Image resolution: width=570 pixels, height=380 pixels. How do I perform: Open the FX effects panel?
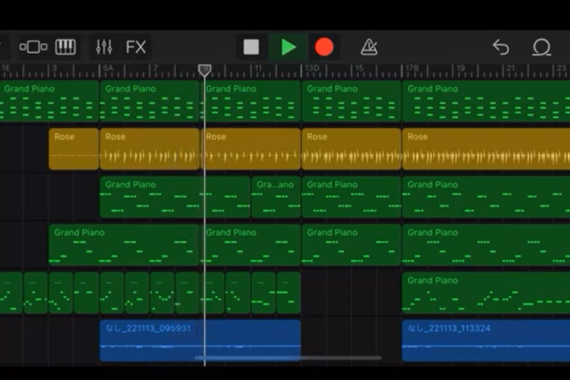coord(136,47)
